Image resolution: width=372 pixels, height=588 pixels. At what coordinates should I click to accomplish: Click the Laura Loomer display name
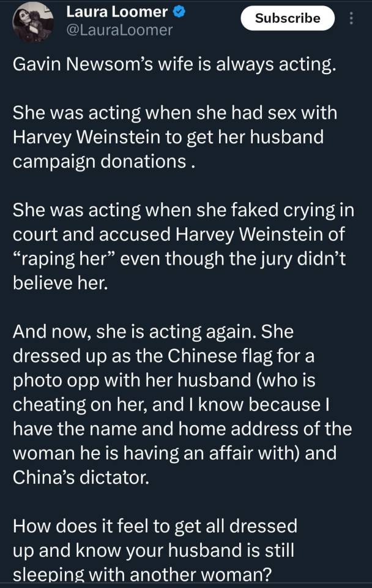[x=116, y=10]
